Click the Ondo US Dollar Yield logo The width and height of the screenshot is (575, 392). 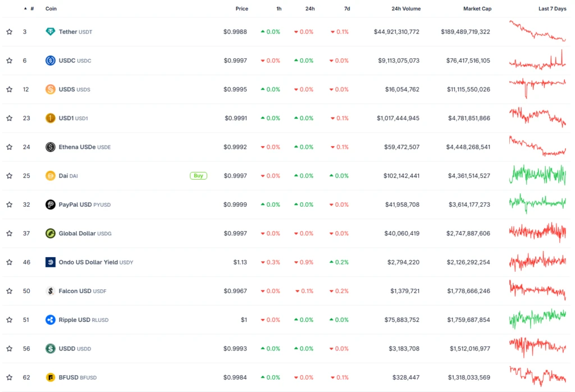tap(50, 262)
